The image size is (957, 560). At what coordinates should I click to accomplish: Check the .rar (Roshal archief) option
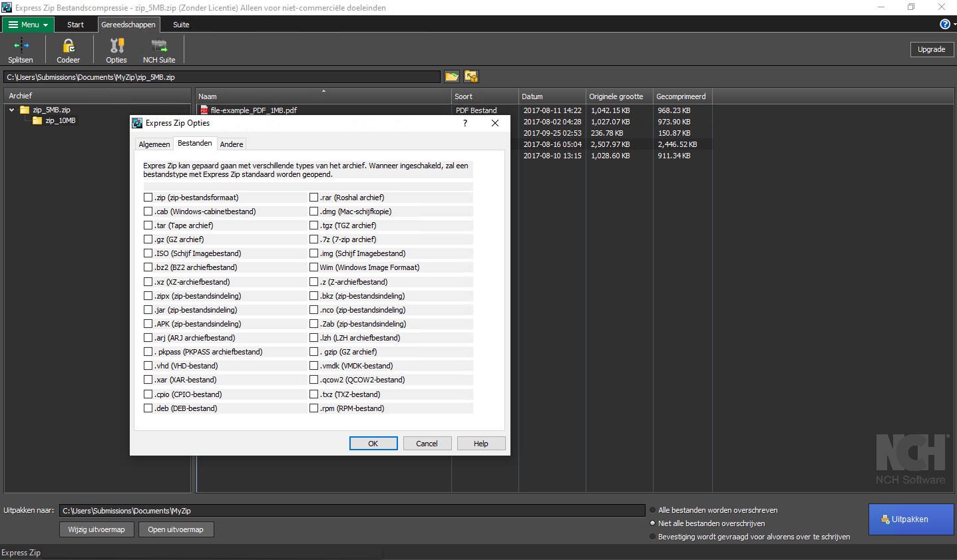[314, 198]
